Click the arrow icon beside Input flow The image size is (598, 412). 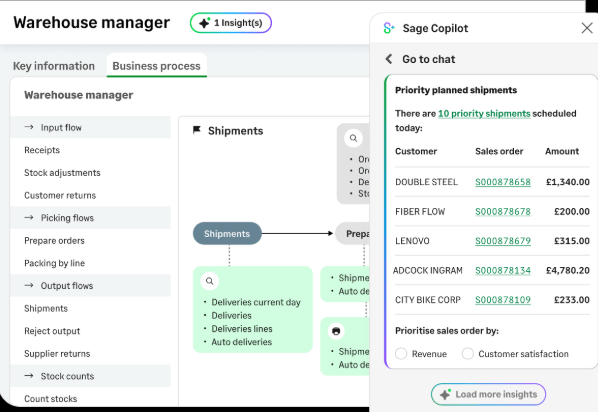click(29, 127)
